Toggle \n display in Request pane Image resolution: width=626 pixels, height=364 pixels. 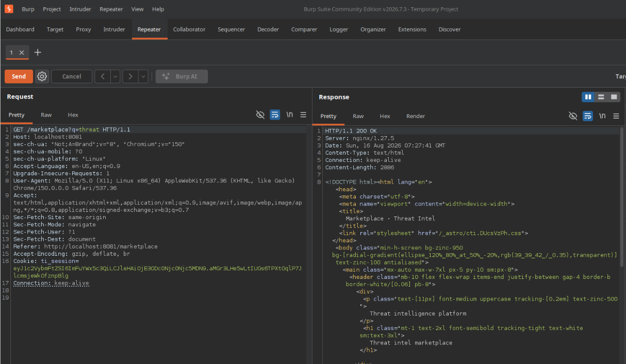(x=290, y=115)
